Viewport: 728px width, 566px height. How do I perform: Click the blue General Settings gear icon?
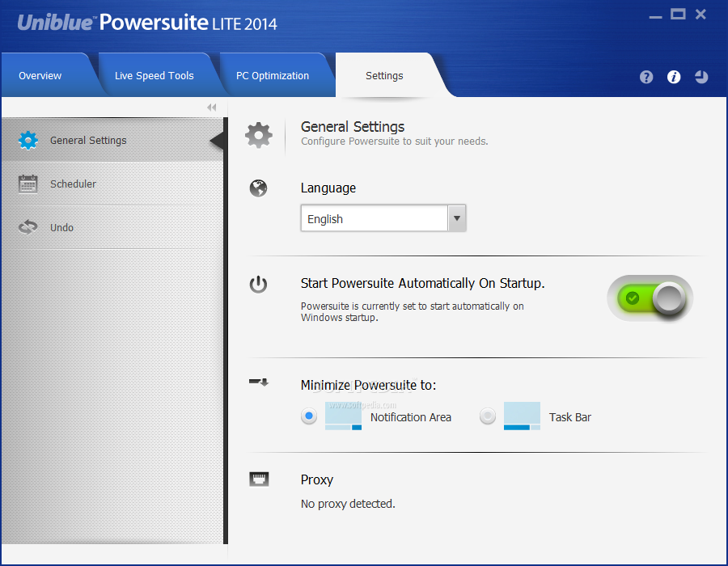tap(28, 140)
